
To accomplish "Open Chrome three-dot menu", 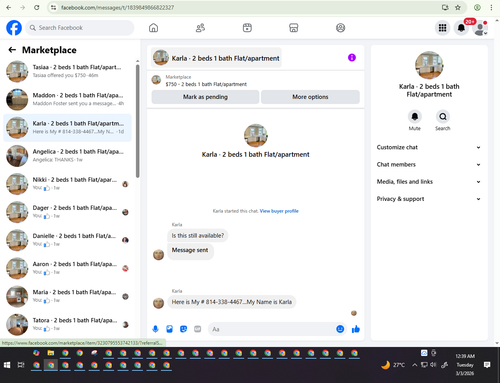I will pos(491,7).
